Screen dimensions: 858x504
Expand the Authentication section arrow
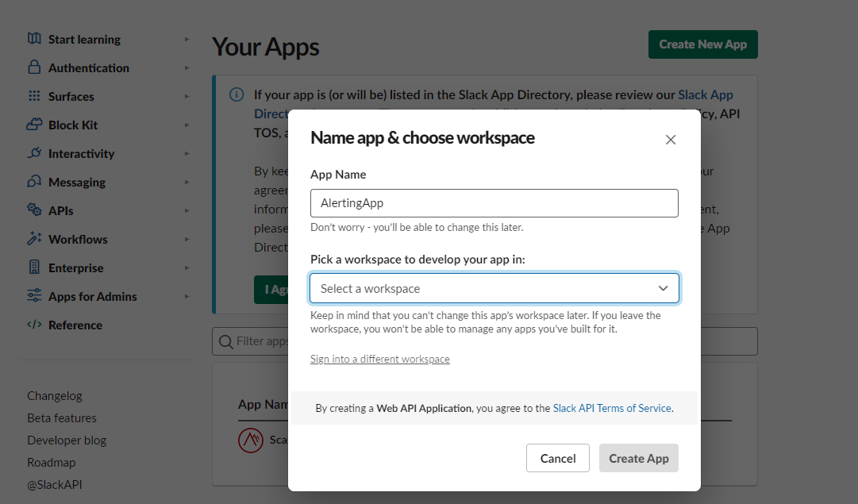point(187,67)
